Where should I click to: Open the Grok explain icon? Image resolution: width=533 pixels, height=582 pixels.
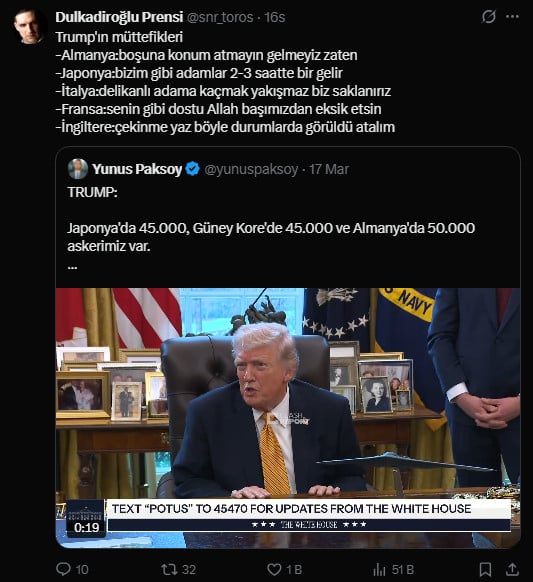pos(488,17)
